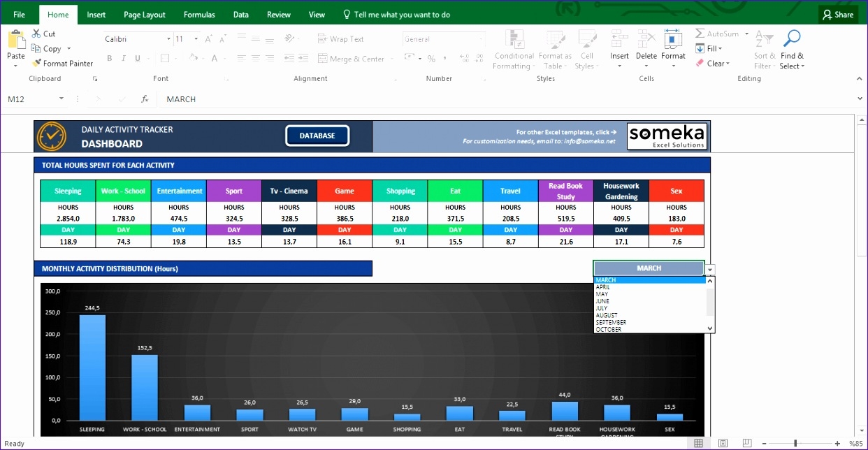Apply Percent Style to the selection
Image resolution: width=868 pixels, height=450 pixels.
tap(432, 59)
